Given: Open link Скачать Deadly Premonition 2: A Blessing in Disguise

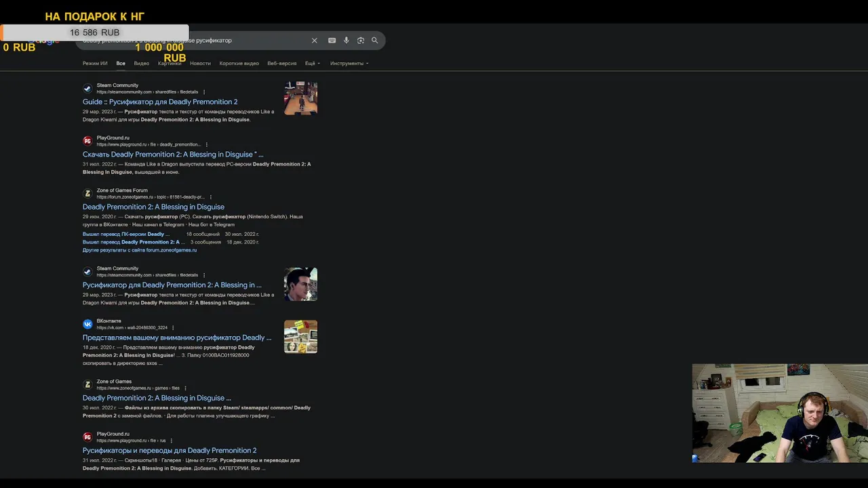Looking at the screenshot, I should (x=173, y=155).
